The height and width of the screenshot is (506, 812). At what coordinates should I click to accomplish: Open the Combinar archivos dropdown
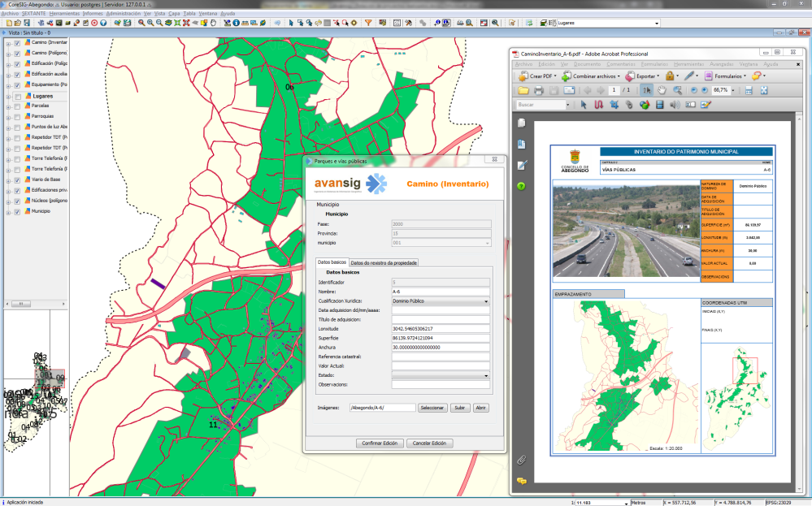[619, 76]
